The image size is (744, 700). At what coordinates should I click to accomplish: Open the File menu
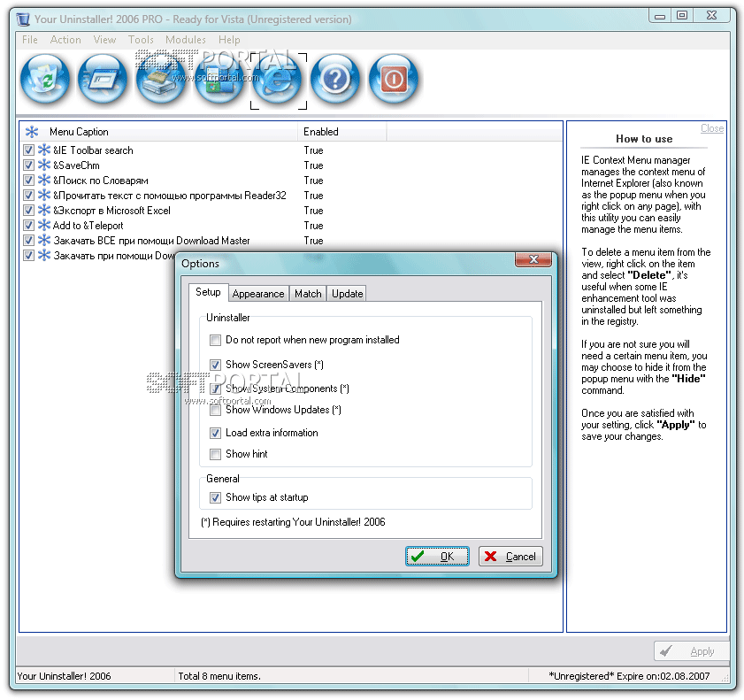pyautogui.click(x=30, y=40)
